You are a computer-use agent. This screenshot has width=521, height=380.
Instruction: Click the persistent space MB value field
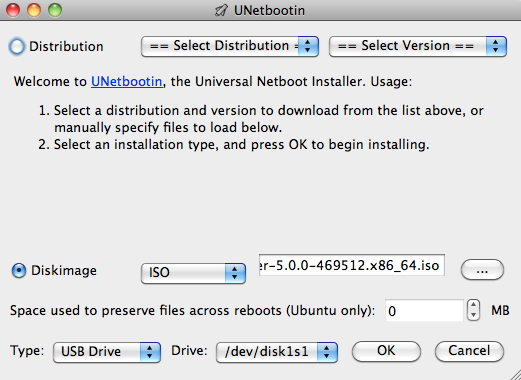tap(424, 311)
